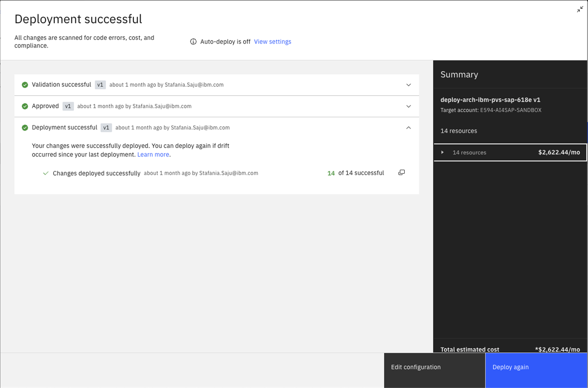Viewport: 588px width, 388px height.
Task: Click the checkmark beside Changes deployed successfully
Action: coord(46,173)
